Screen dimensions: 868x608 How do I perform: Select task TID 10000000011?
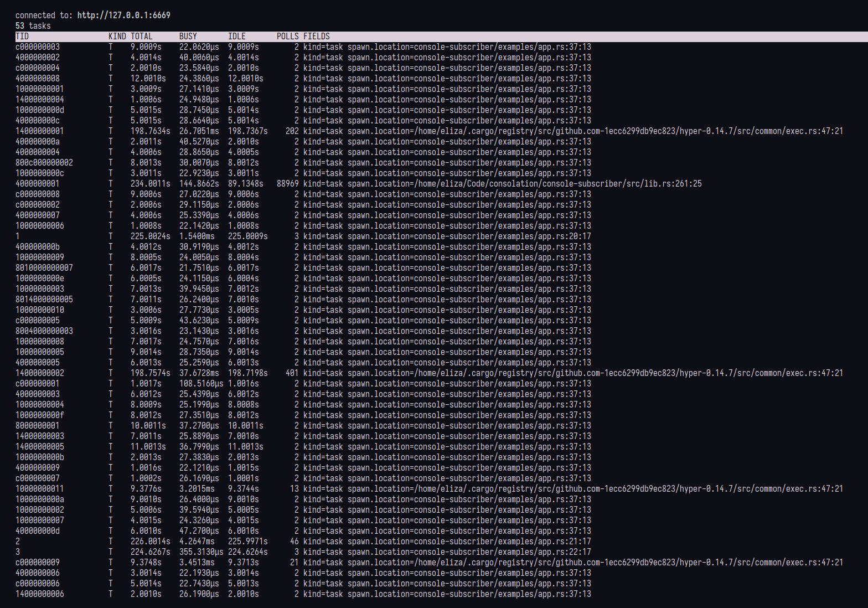click(40, 489)
